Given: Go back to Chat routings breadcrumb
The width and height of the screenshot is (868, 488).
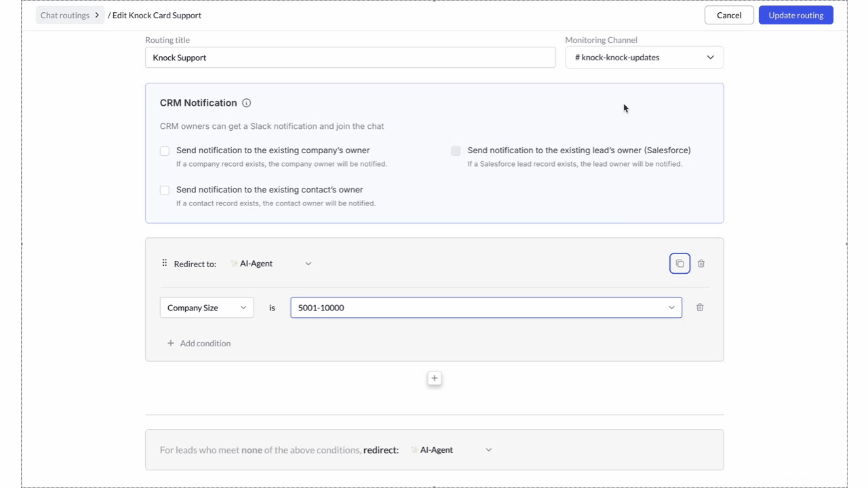Looking at the screenshot, I should coord(65,15).
